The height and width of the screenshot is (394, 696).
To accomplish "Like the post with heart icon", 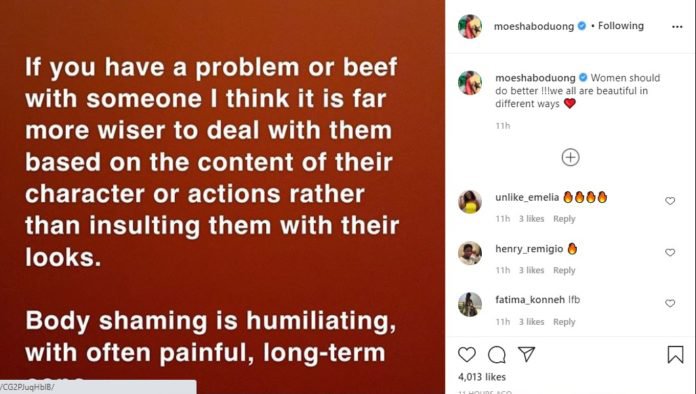I will point(467,355).
